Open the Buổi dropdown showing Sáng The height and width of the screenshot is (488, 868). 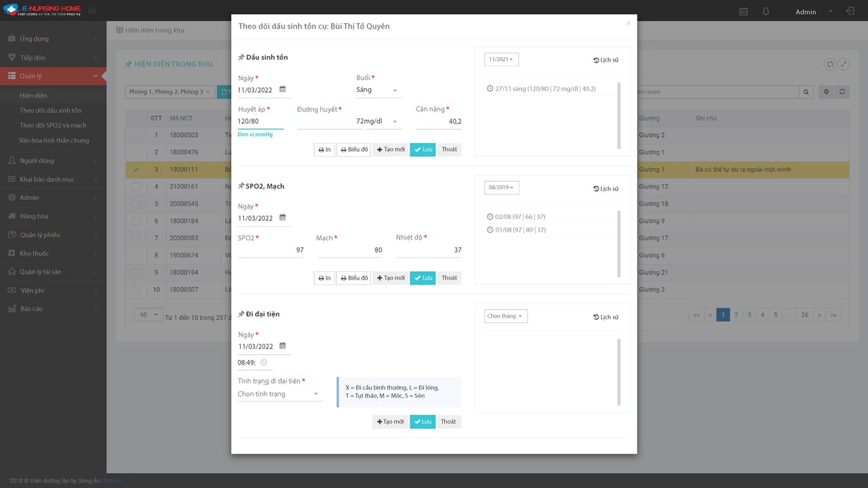(x=378, y=90)
